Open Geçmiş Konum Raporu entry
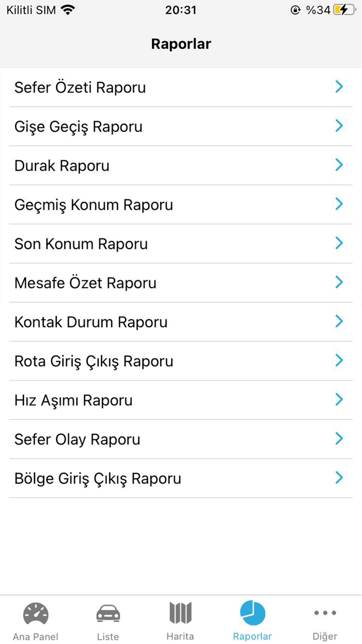The width and height of the screenshot is (362, 644). [x=181, y=205]
